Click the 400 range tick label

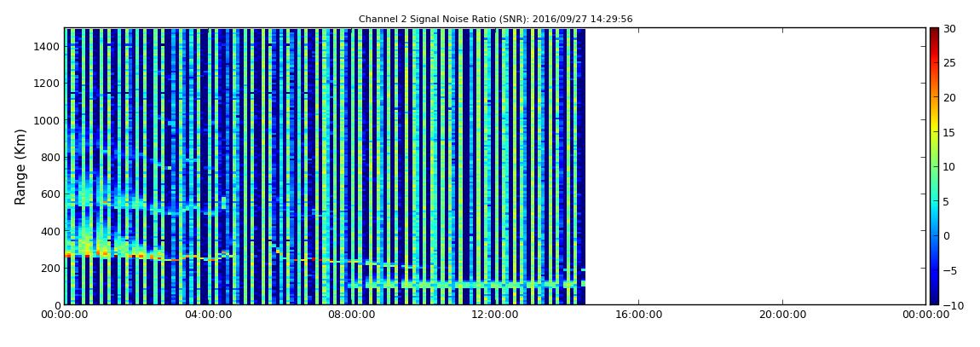click(x=51, y=231)
